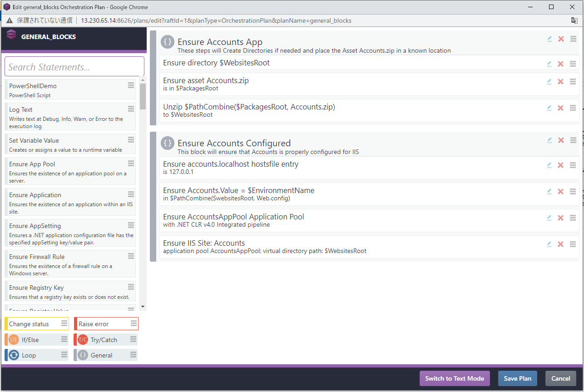Choose the Ensure Application statement
The height and width of the screenshot is (392, 584).
pyautogui.click(x=70, y=202)
